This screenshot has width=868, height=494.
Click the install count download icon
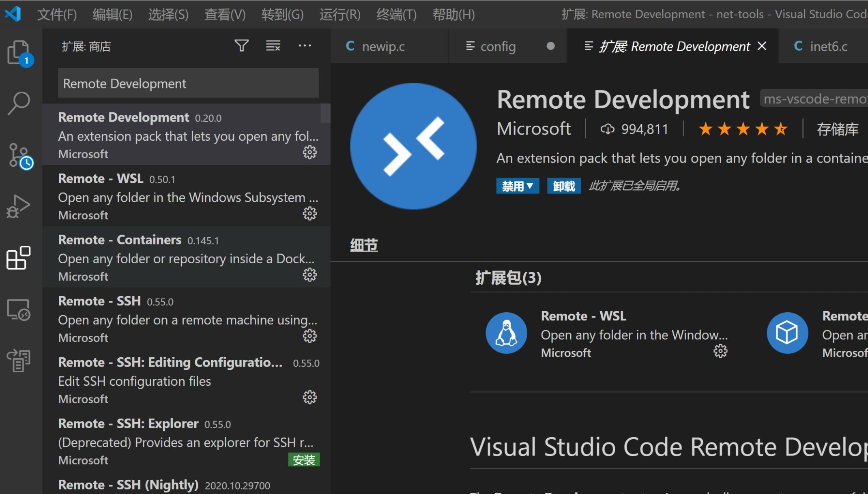click(x=607, y=129)
